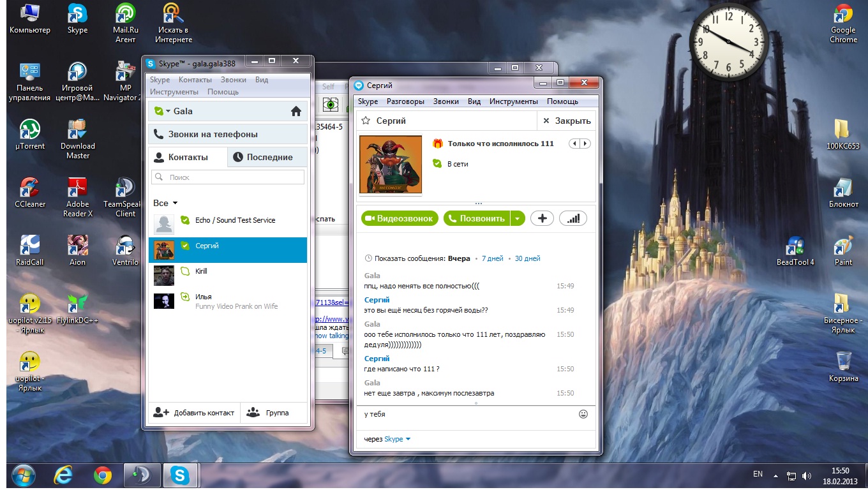Click the Chrome icon on the taskbar

click(x=103, y=475)
